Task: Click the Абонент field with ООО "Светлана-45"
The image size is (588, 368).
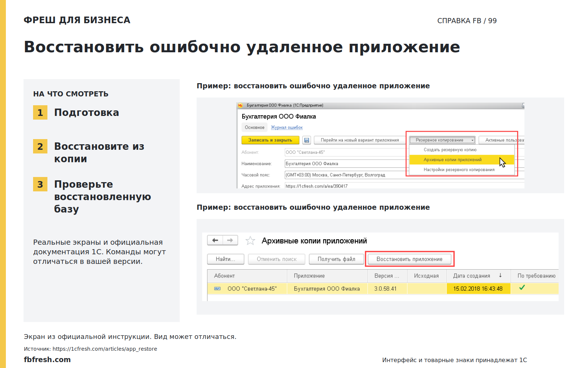Action: click(345, 152)
